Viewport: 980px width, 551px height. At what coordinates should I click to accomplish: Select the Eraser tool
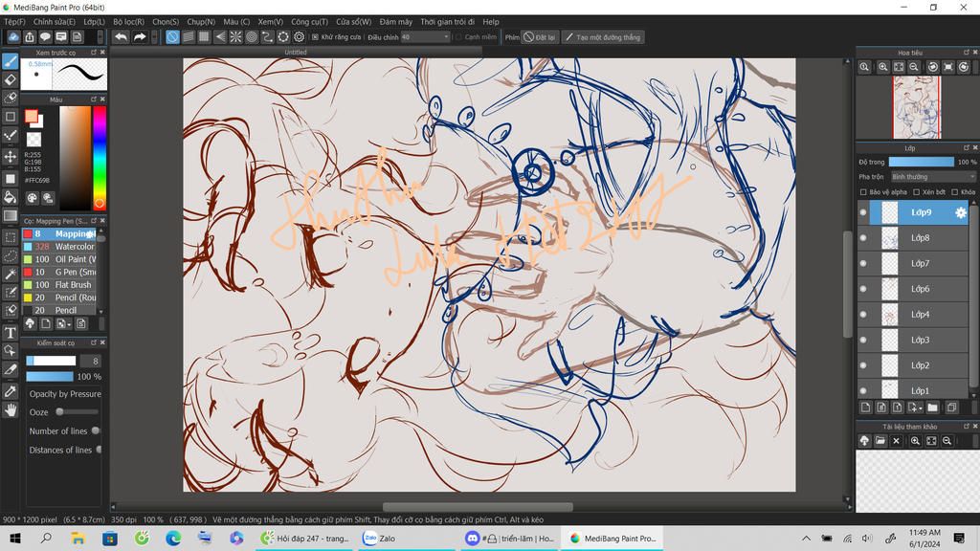[10, 80]
